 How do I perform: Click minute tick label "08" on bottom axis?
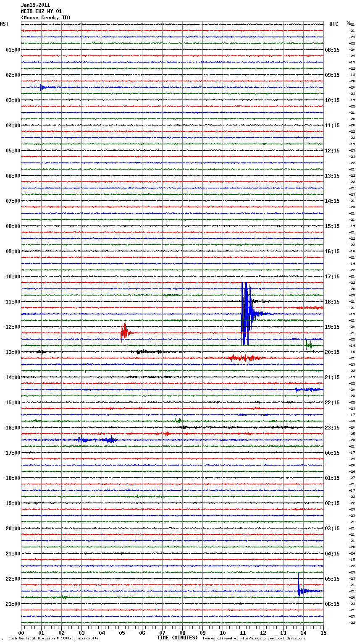tap(182, 633)
